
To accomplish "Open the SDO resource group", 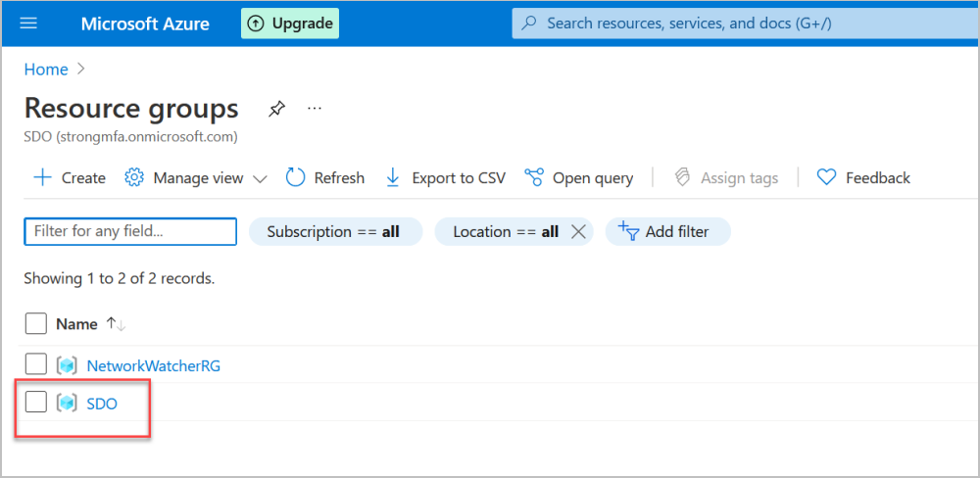I will [x=102, y=404].
